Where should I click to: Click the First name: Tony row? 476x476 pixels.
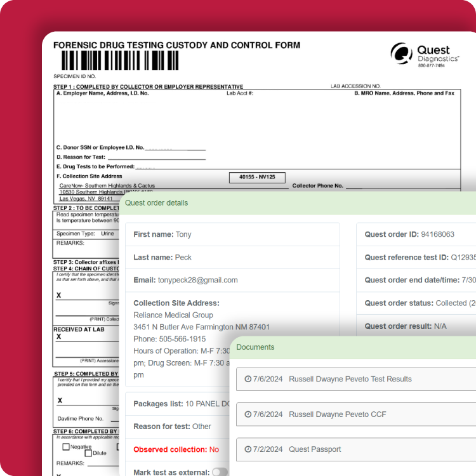pyautogui.click(x=232, y=234)
